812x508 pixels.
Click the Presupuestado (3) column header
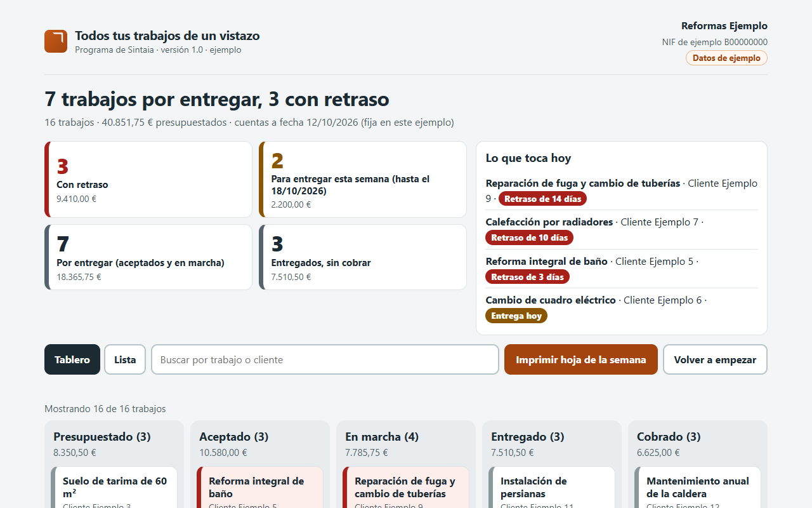point(102,437)
